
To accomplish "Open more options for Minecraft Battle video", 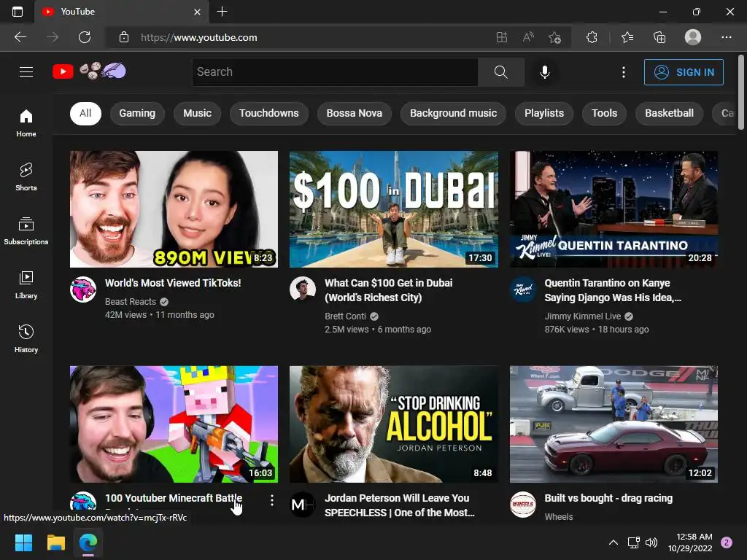I will tap(271, 500).
